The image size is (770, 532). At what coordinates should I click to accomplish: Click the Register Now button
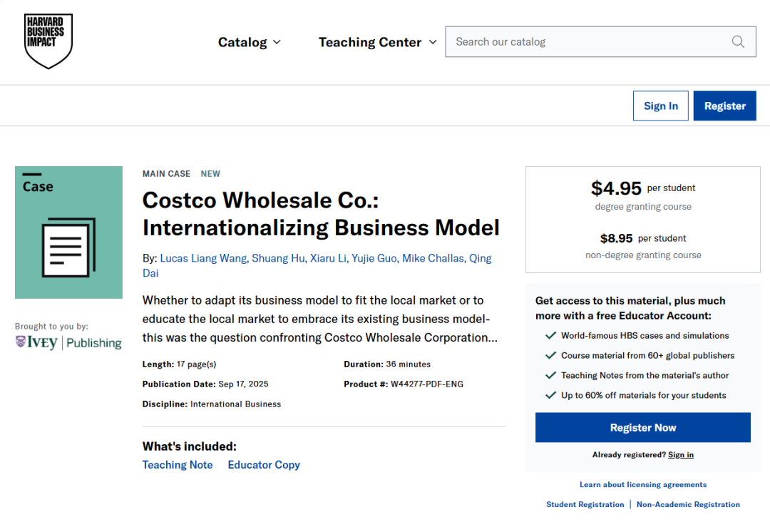(643, 427)
